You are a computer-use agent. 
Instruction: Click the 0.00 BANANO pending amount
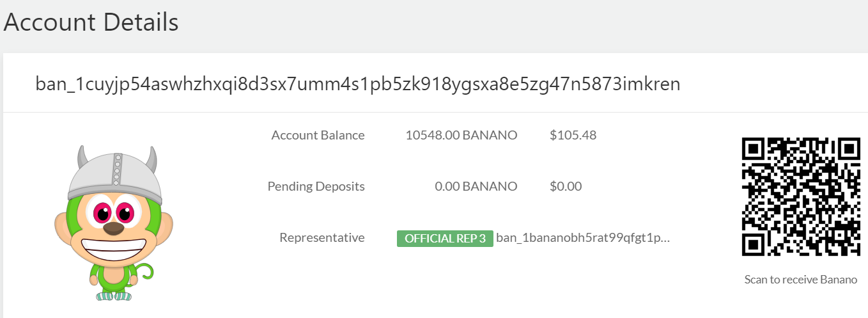(x=476, y=187)
